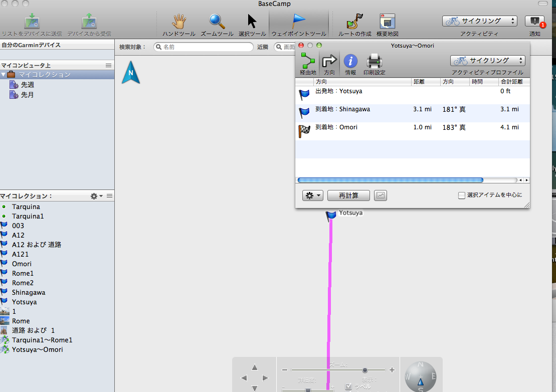Screen dimensions: 556x392
Task: Select the Zoom tool magnifier
Action: (x=217, y=21)
